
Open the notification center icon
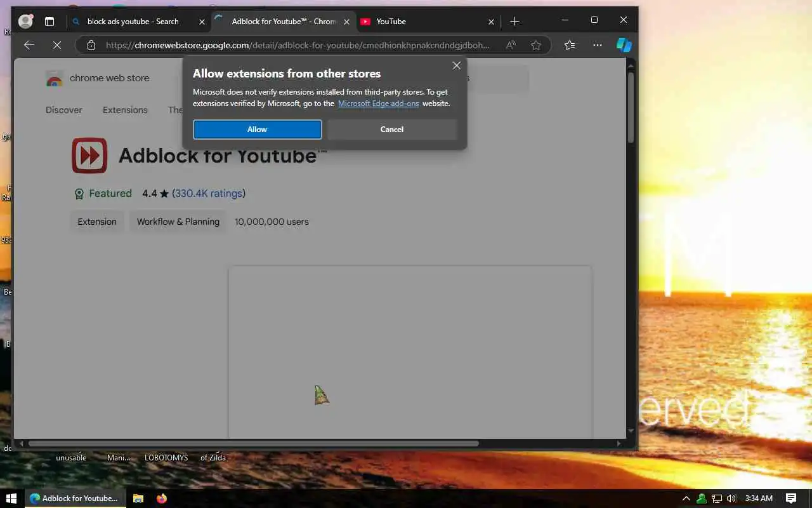pyautogui.click(x=791, y=498)
